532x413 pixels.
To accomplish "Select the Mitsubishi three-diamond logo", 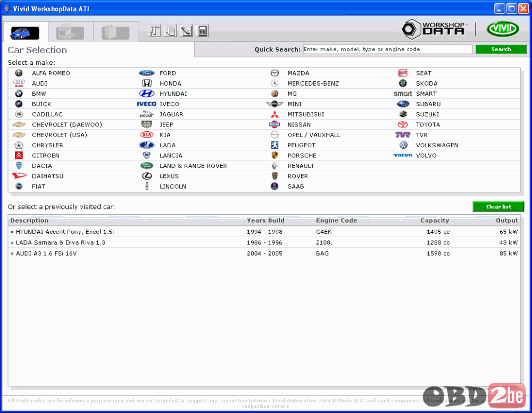I will (275, 114).
